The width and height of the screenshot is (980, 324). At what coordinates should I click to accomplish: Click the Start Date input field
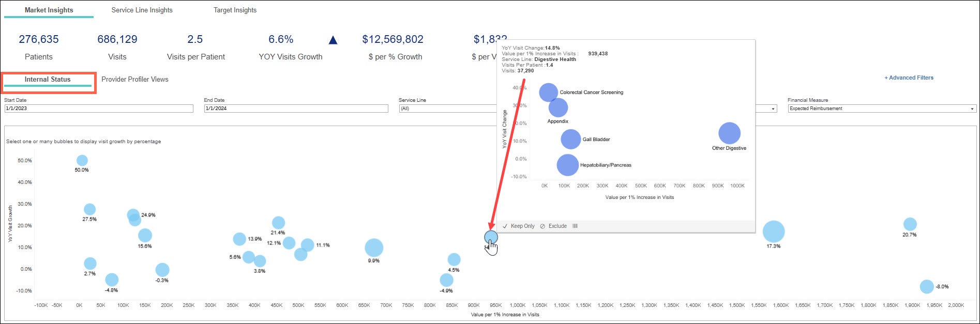98,109
